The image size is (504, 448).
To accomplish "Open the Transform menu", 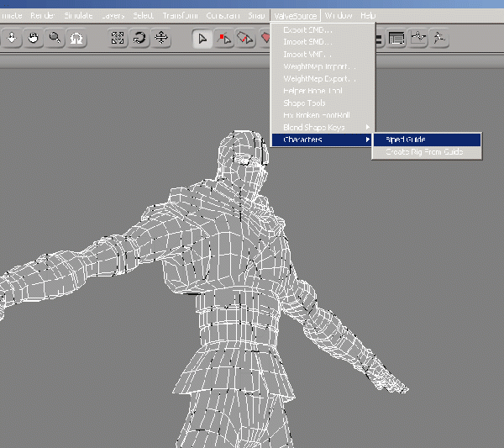I will [x=180, y=15].
